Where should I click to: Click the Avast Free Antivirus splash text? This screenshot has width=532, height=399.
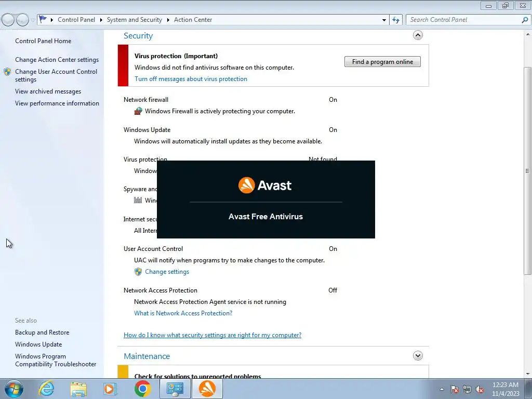[265, 217]
